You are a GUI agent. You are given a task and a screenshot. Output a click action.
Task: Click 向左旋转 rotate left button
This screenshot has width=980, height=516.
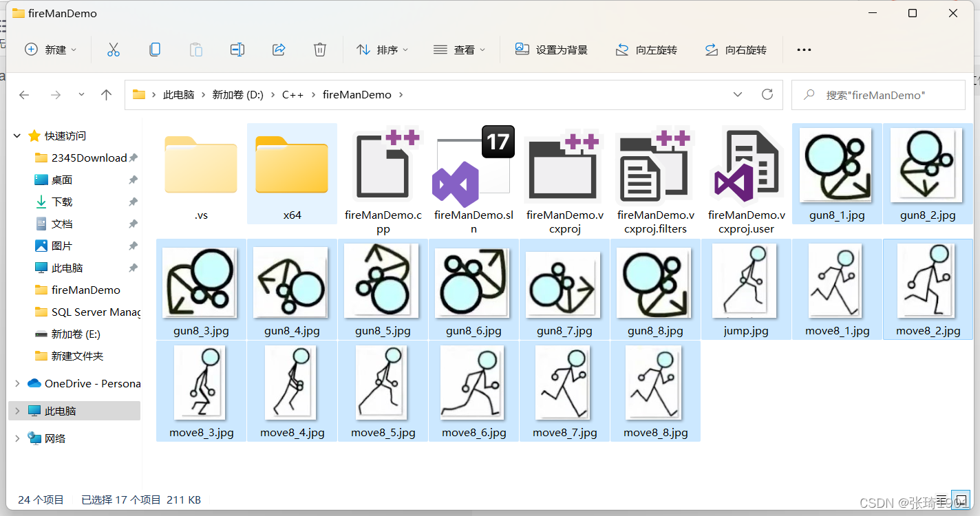coord(646,50)
